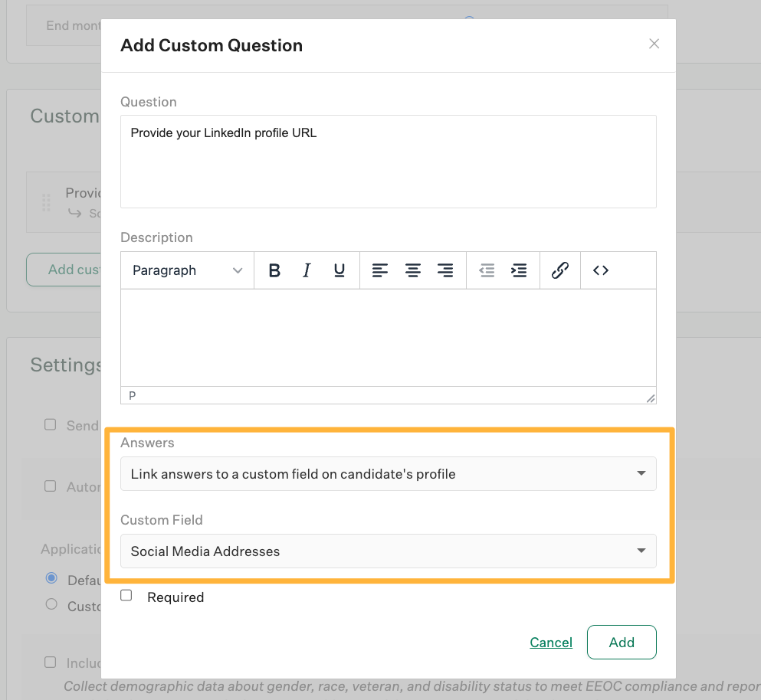The image size is (761, 700).
Task: Increase indent in description editor
Action: coord(519,270)
